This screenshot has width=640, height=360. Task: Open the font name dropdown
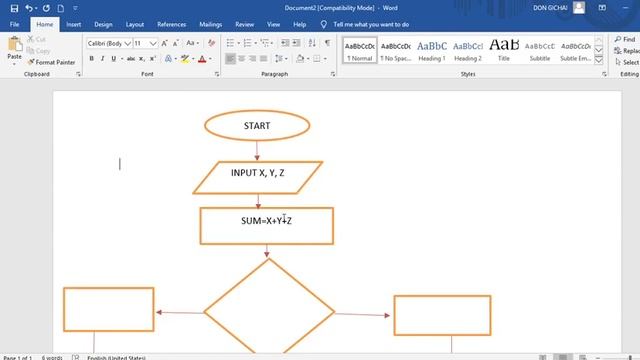[x=128, y=43]
